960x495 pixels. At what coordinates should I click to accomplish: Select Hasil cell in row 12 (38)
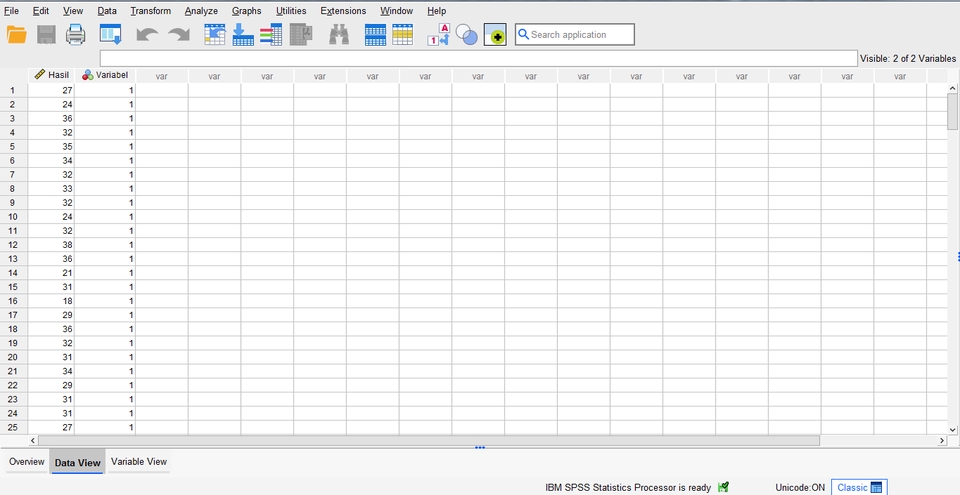tap(51, 244)
